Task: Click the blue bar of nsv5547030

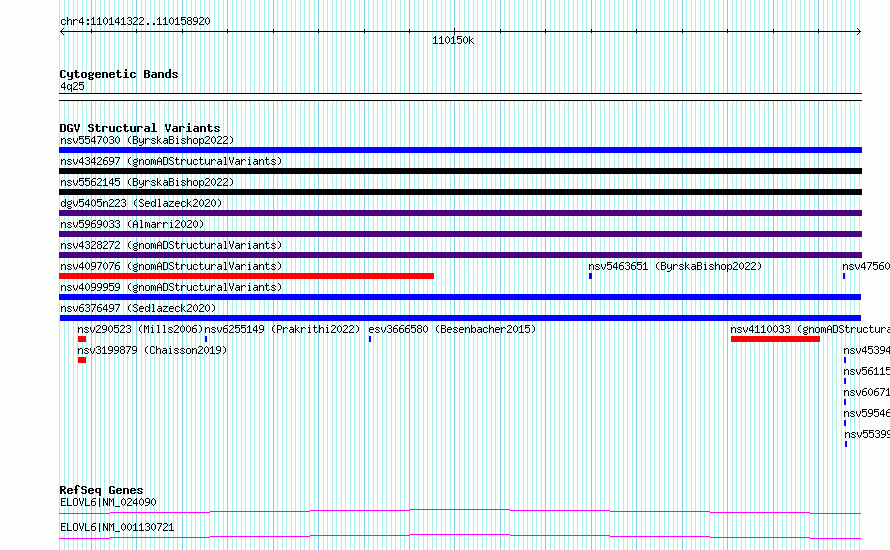Action: pos(460,150)
